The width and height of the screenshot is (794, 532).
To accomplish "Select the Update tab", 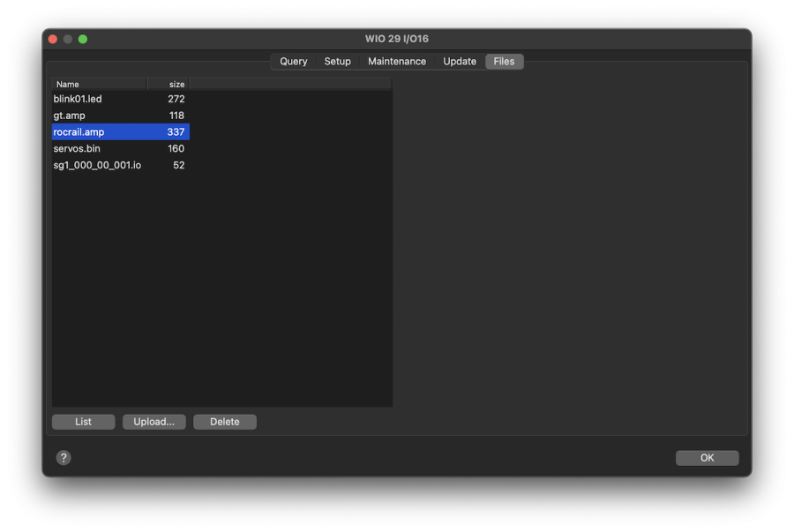I will [x=460, y=62].
